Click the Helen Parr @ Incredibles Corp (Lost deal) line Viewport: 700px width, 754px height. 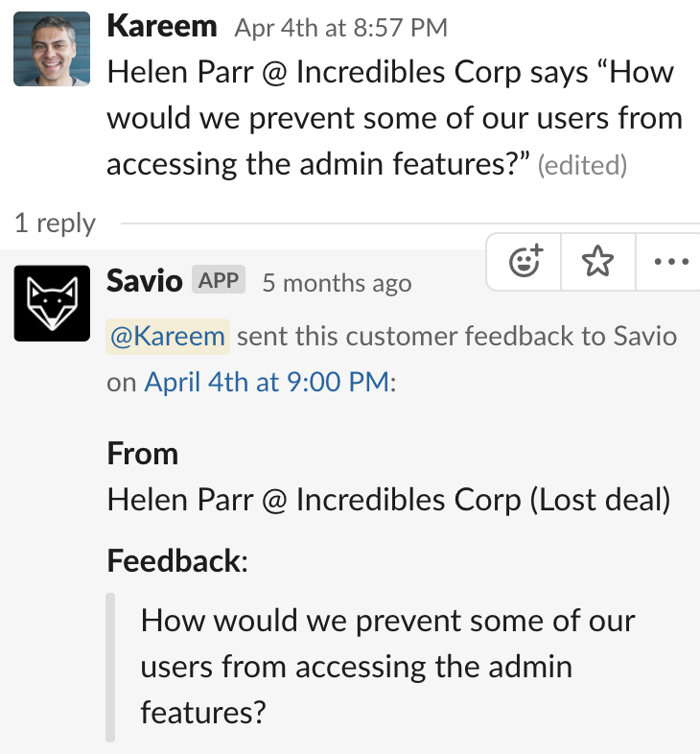point(388,500)
